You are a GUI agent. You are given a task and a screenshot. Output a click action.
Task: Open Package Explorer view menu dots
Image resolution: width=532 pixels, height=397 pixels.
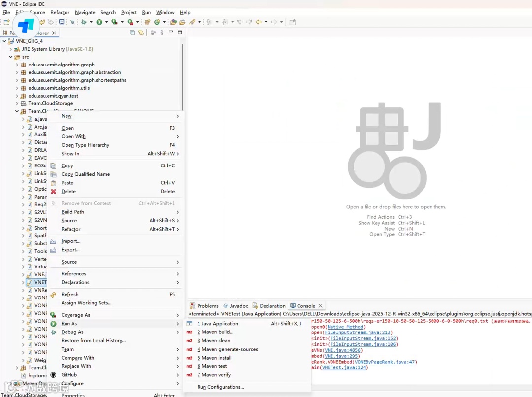click(x=162, y=33)
